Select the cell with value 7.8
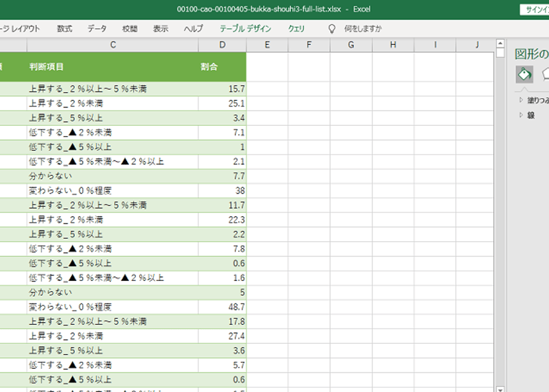 [x=222, y=249]
